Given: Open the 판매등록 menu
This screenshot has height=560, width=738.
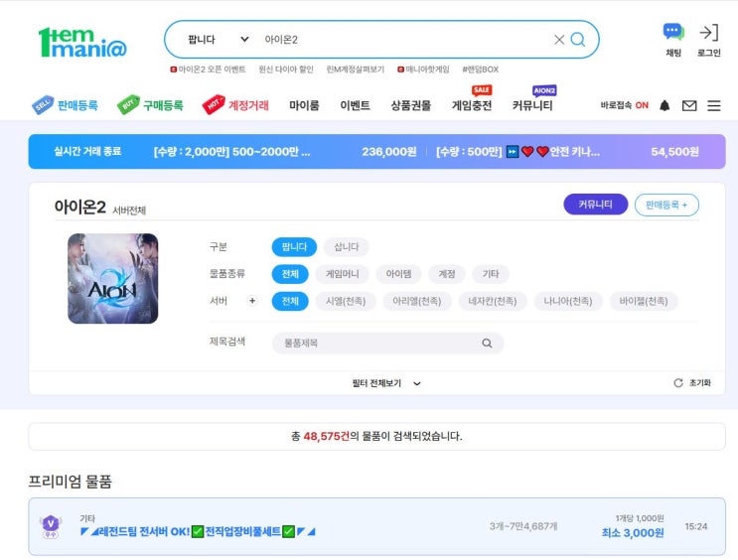Looking at the screenshot, I should (77, 105).
